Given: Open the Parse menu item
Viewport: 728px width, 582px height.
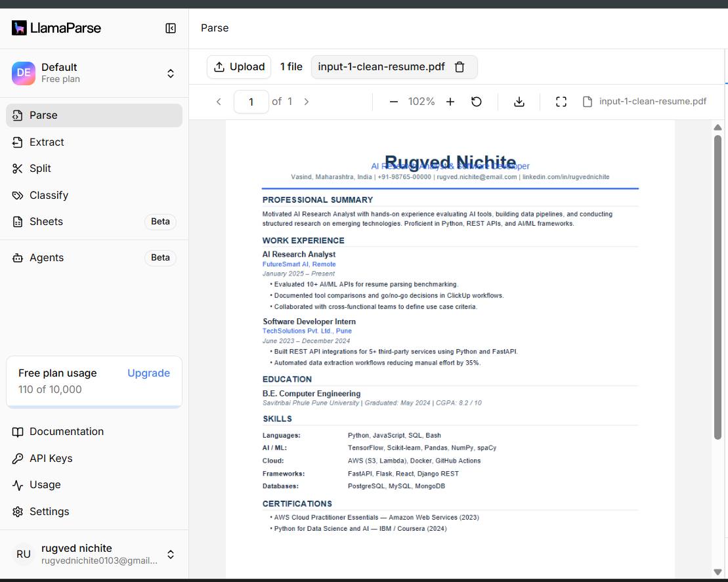Looking at the screenshot, I should 95,115.
